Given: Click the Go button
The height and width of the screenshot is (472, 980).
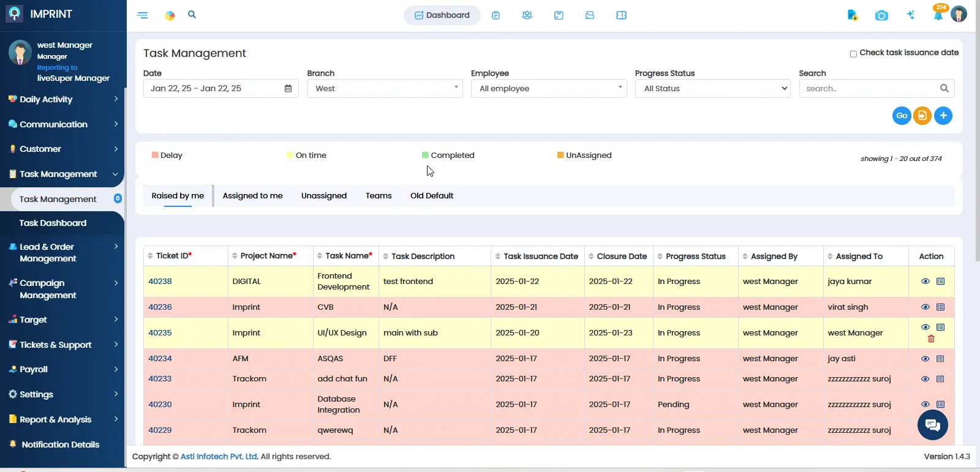Looking at the screenshot, I should (902, 116).
